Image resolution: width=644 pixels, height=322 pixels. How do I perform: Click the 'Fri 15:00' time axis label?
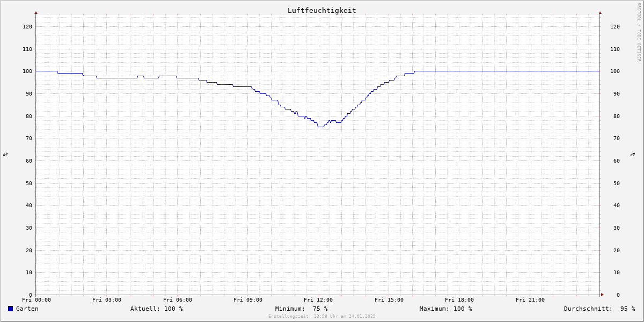tap(389, 300)
